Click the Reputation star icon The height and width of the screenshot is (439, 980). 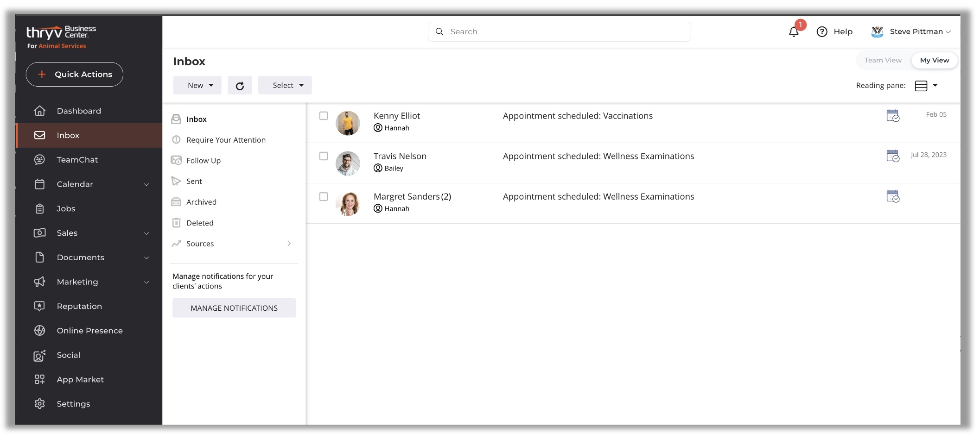[40, 306]
